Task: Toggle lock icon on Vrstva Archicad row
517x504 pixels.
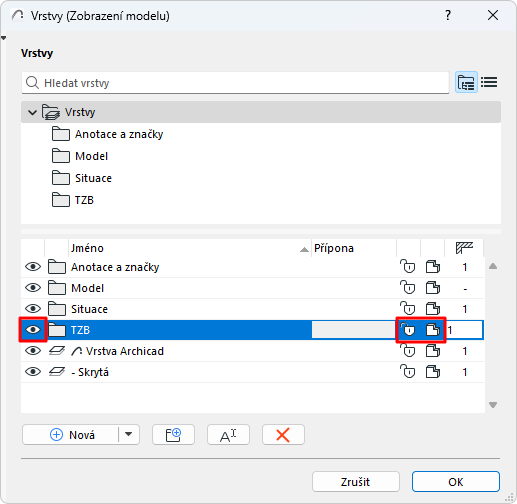Action: click(x=408, y=351)
